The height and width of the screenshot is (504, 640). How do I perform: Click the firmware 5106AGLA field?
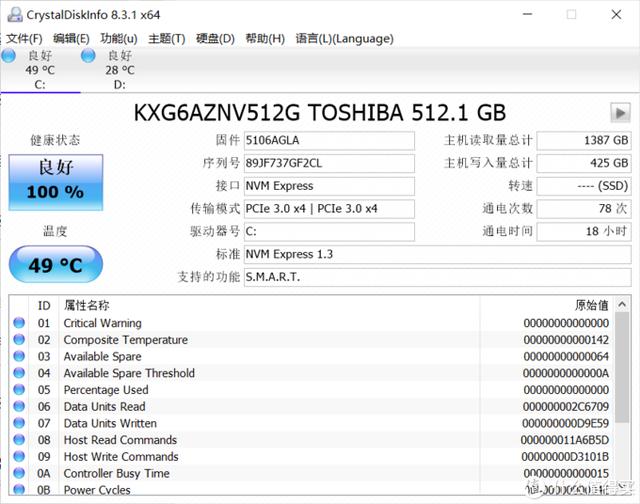(329, 141)
